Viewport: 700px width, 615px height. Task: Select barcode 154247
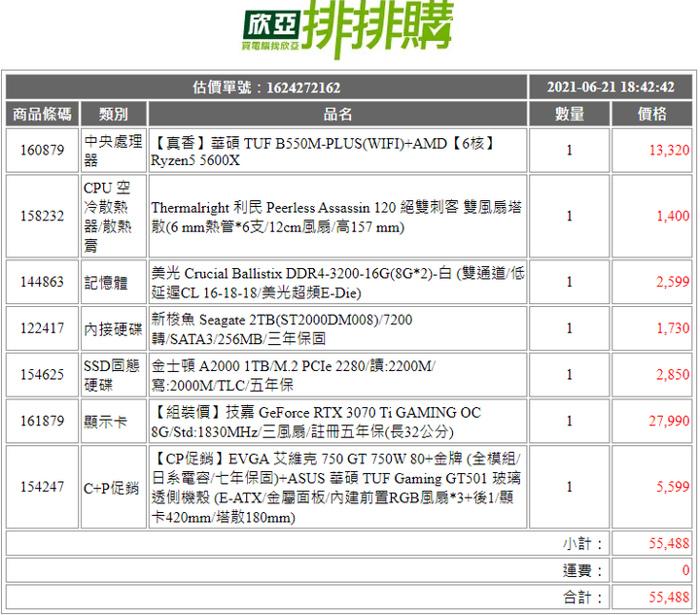[43, 487]
